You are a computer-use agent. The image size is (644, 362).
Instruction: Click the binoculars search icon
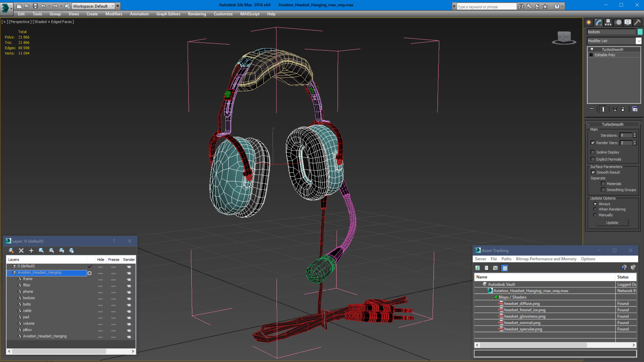tap(521, 6)
